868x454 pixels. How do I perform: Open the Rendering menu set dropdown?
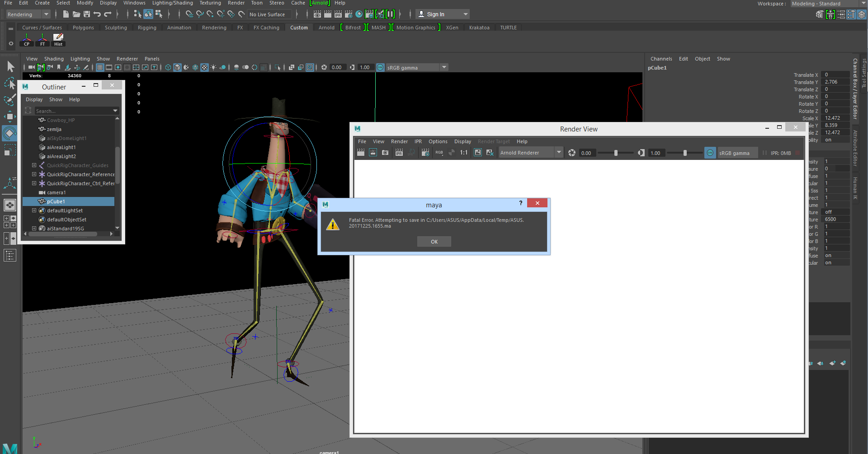coord(28,14)
